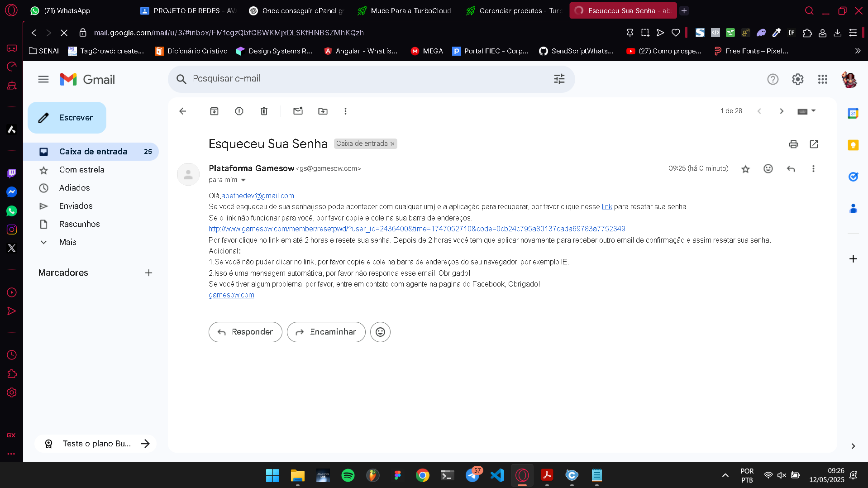The height and width of the screenshot is (488, 868).
Task: Open Google Tasks side panel
Action: [x=853, y=177]
